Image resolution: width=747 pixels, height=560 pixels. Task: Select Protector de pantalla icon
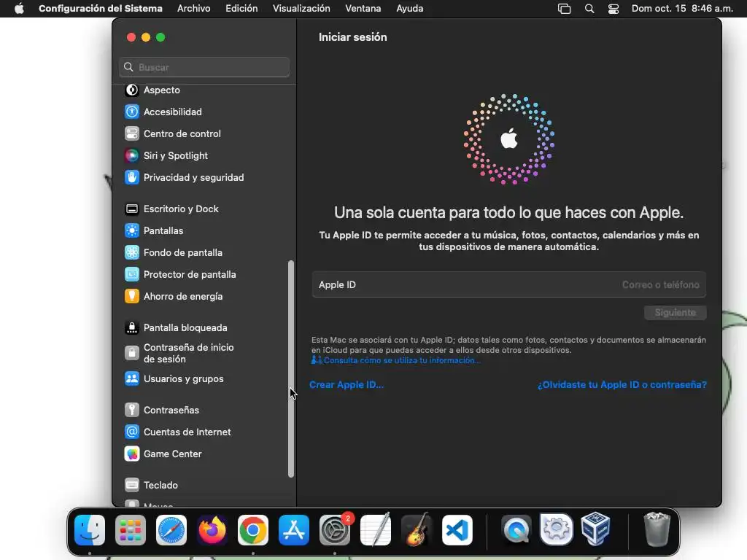tap(132, 275)
